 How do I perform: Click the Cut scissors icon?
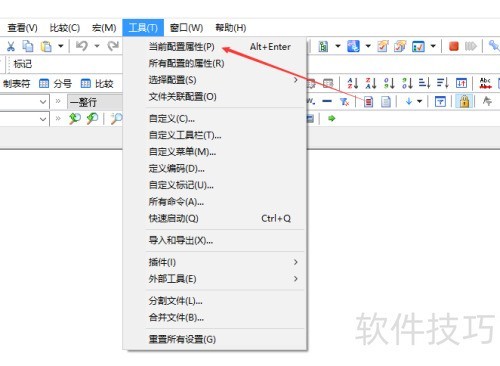[x=11, y=46]
